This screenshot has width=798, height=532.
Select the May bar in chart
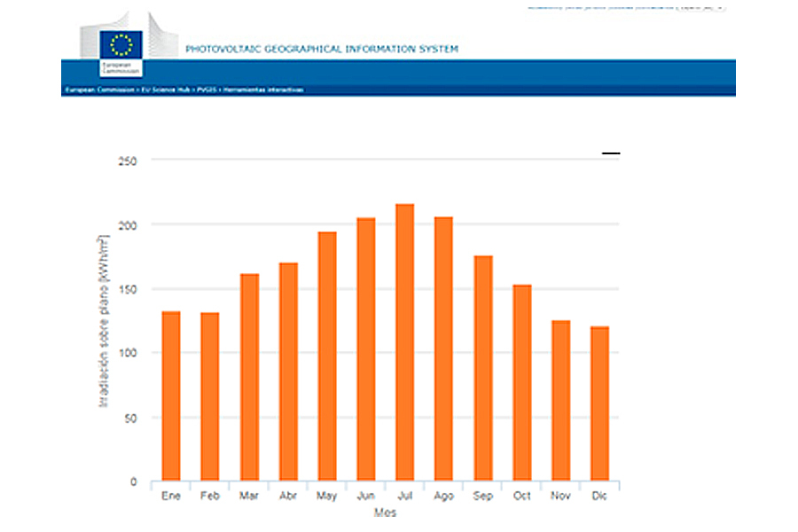coord(327,356)
